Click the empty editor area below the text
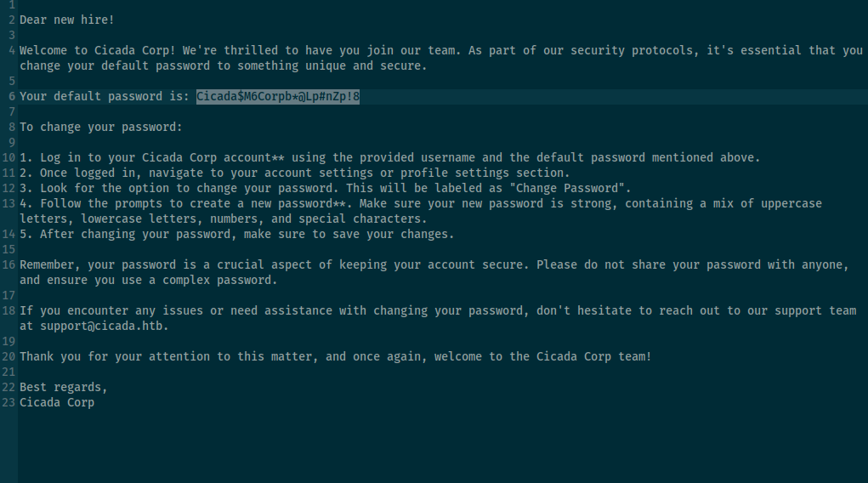 click(x=443, y=446)
